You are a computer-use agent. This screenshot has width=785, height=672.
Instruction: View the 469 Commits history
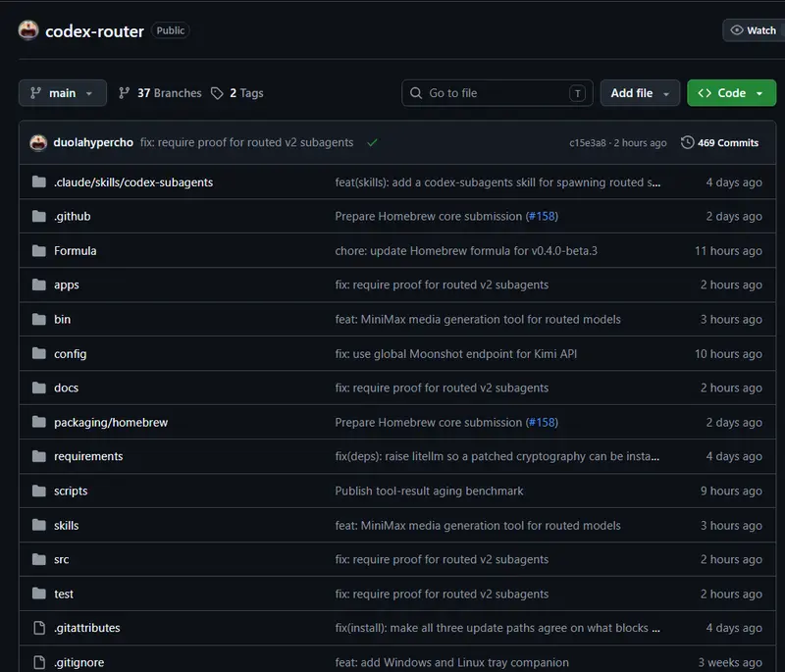(x=720, y=142)
